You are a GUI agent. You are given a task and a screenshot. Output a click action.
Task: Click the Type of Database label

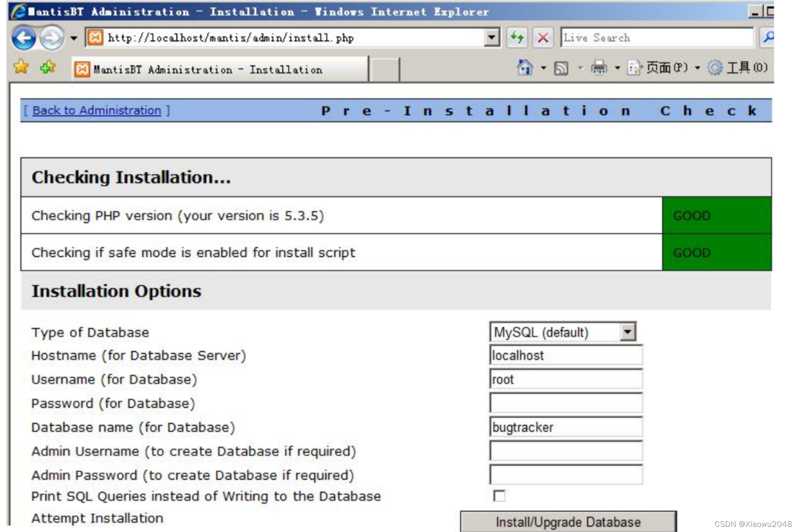tap(90, 333)
